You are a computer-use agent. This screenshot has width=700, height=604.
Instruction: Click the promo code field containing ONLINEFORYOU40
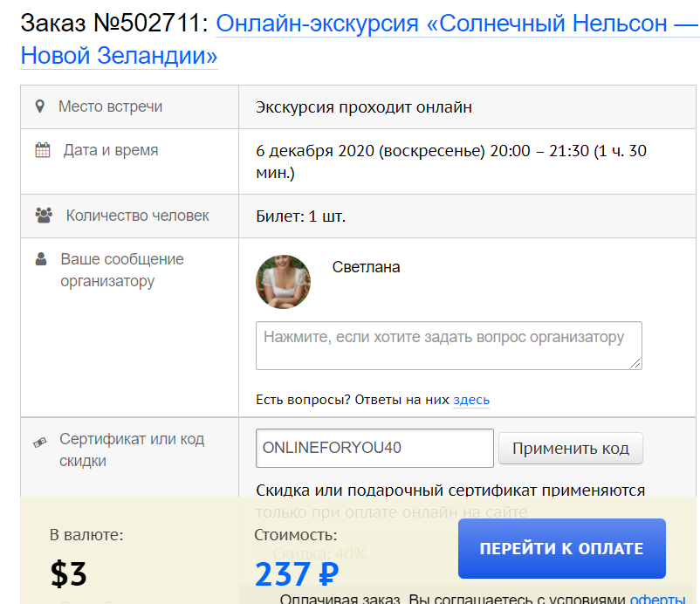(x=374, y=448)
